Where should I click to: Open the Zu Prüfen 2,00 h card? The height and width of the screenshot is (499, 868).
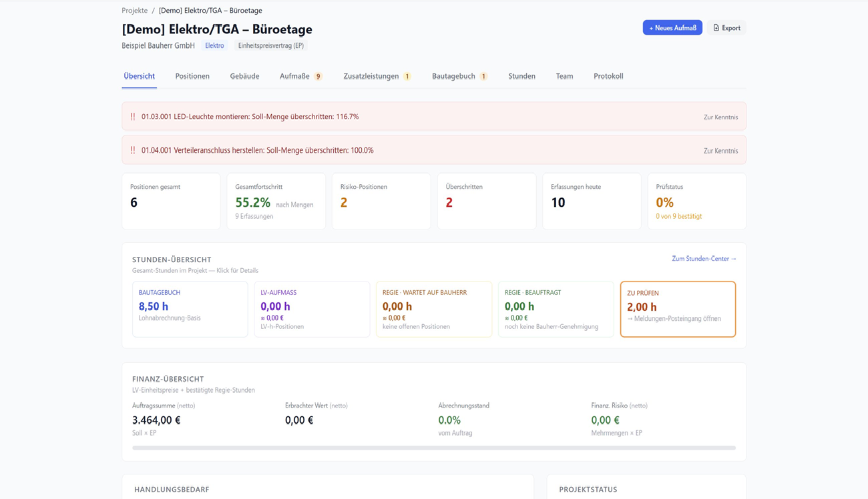678,309
